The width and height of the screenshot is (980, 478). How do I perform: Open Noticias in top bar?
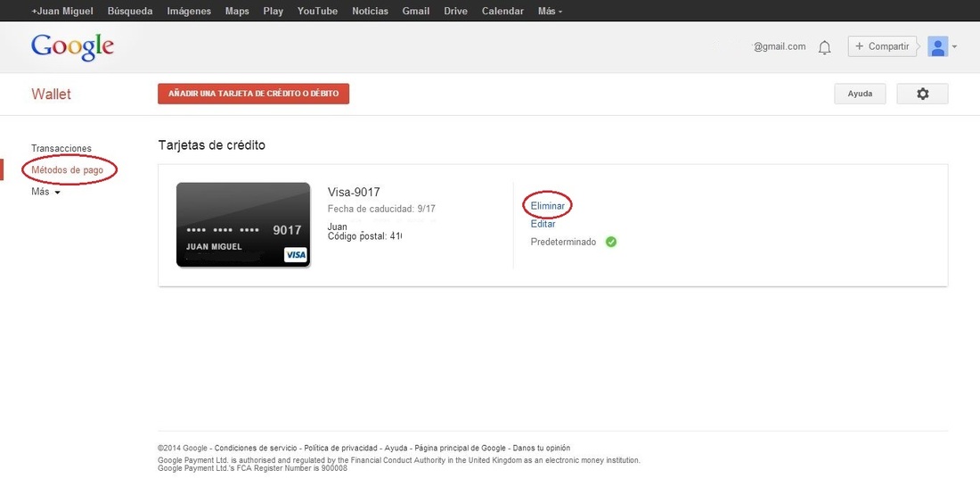tap(370, 12)
